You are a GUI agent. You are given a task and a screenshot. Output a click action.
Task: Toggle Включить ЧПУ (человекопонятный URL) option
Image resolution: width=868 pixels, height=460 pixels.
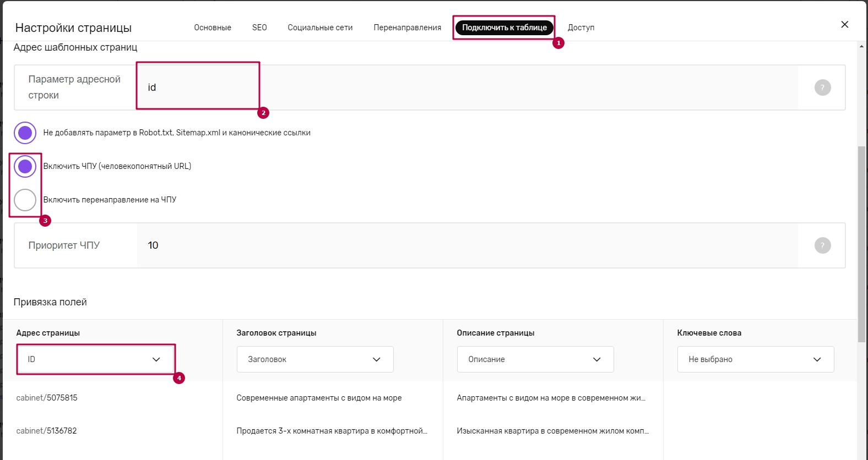pyautogui.click(x=25, y=166)
